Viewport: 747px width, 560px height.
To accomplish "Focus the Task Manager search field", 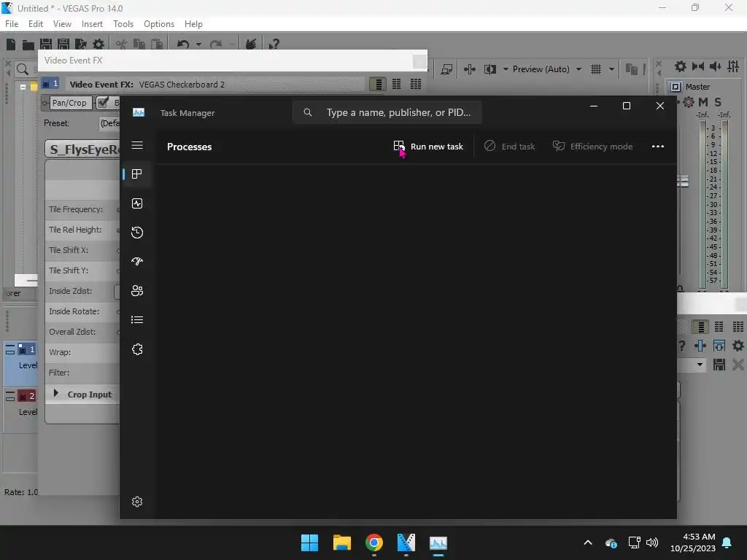I will point(387,112).
